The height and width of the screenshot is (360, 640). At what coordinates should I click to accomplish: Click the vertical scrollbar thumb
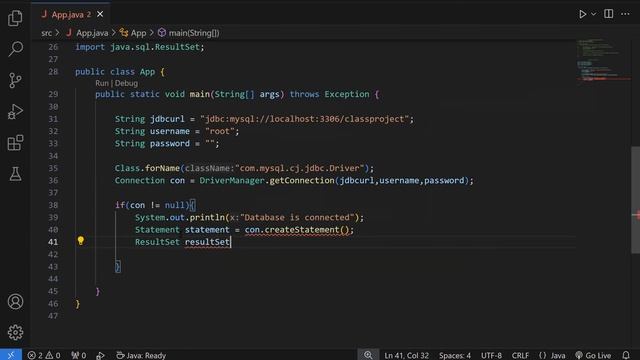pos(636,200)
